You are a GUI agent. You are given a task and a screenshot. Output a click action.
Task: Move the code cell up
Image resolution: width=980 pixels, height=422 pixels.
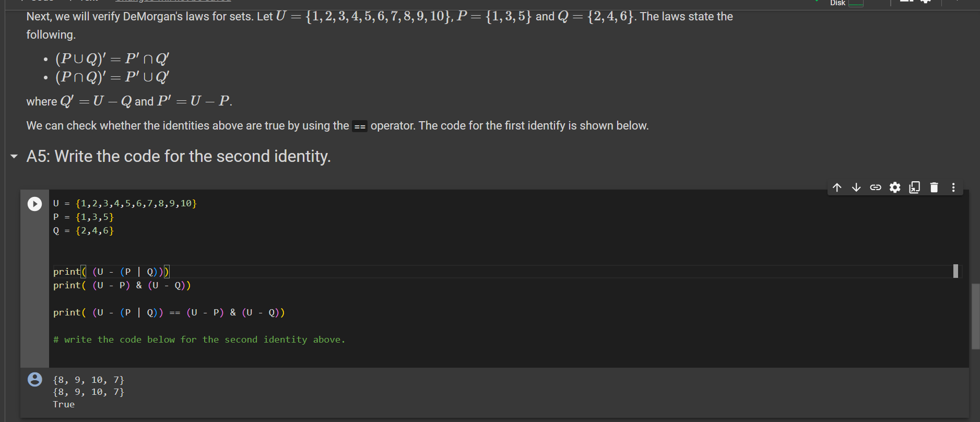point(836,187)
